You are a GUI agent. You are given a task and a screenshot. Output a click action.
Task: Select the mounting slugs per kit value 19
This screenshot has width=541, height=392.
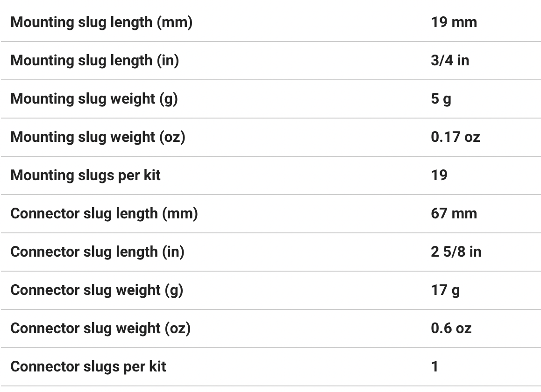click(x=439, y=175)
